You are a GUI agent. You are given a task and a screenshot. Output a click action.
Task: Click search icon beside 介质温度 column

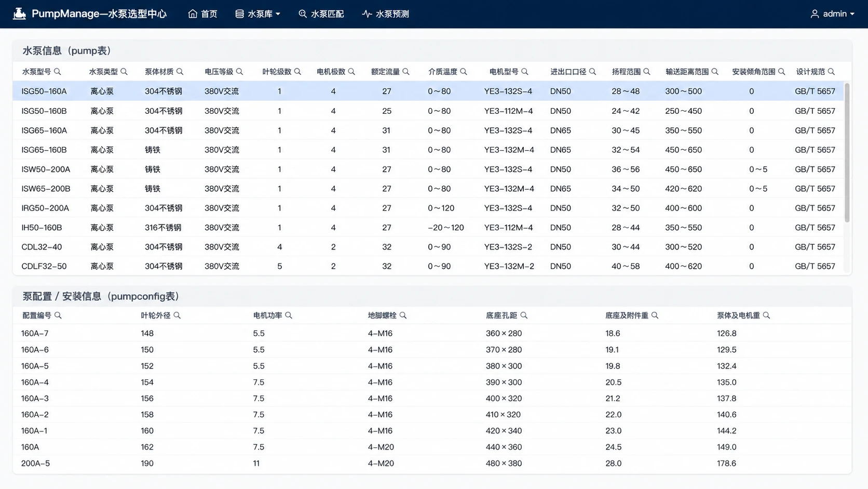pyautogui.click(x=464, y=72)
